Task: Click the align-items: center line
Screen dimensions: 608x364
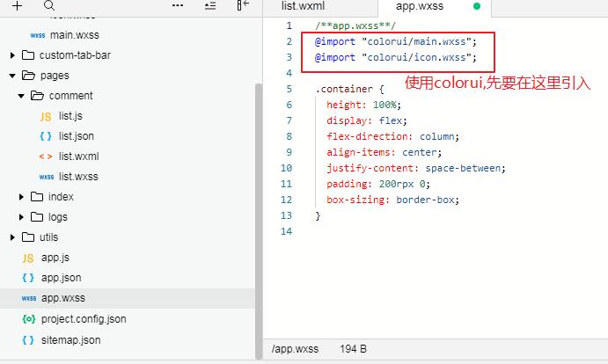Action: pyautogui.click(x=384, y=152)
